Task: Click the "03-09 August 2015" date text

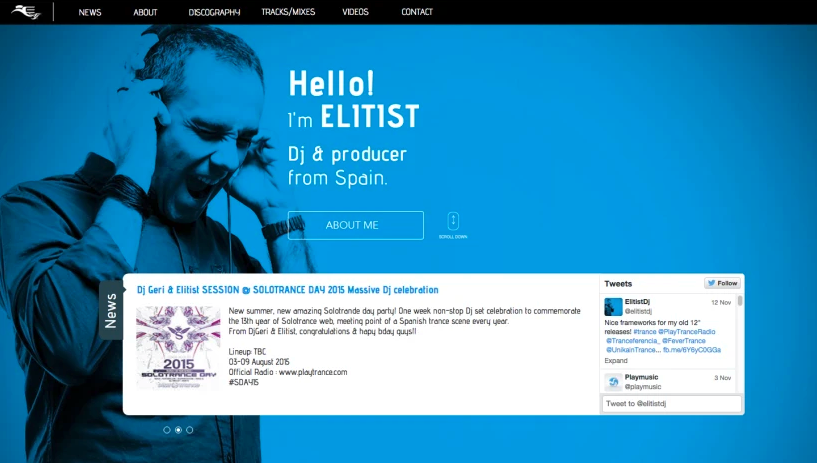Action: click(x=259, y=362)
